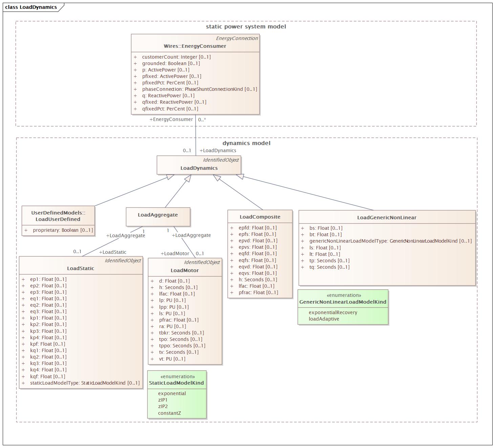Click the 'static power system model' boundary title
This screenshot has width=495, height=448.
[x=246, y=26]
